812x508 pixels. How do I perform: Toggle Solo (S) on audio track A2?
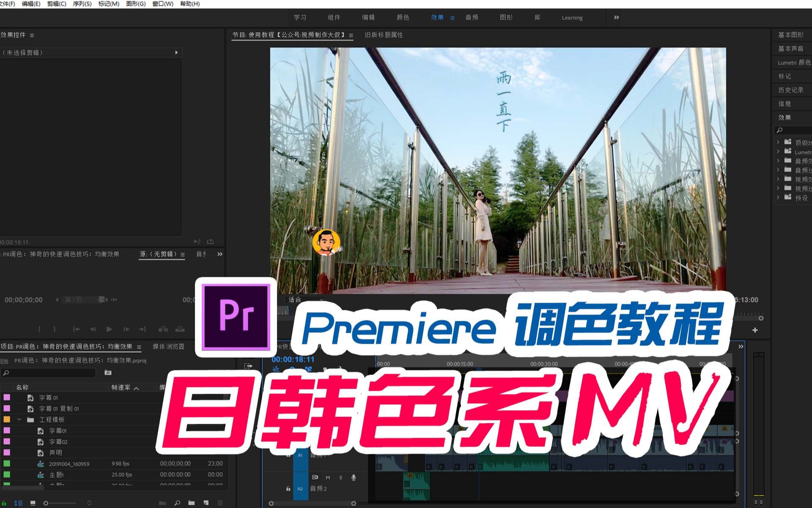(x=341, y=478)
